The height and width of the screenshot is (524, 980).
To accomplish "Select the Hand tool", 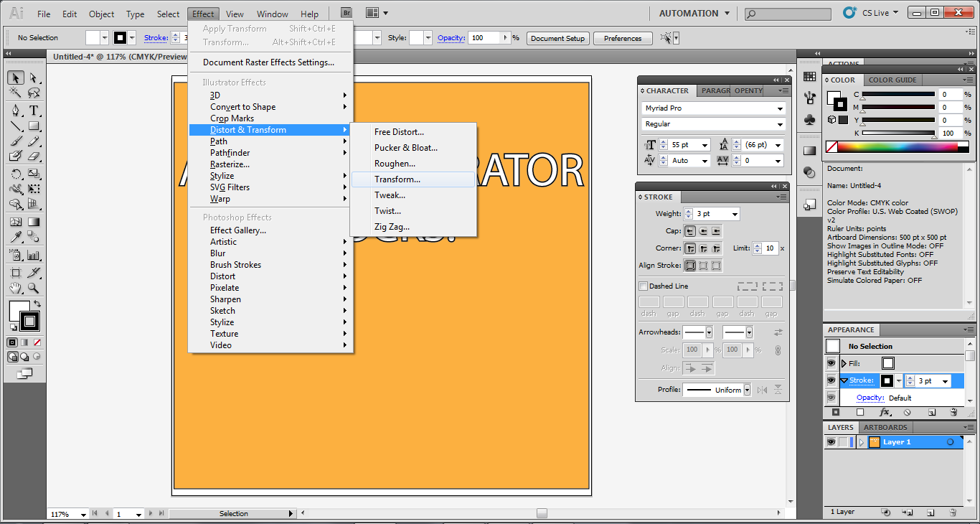I will tap(16, 289).
